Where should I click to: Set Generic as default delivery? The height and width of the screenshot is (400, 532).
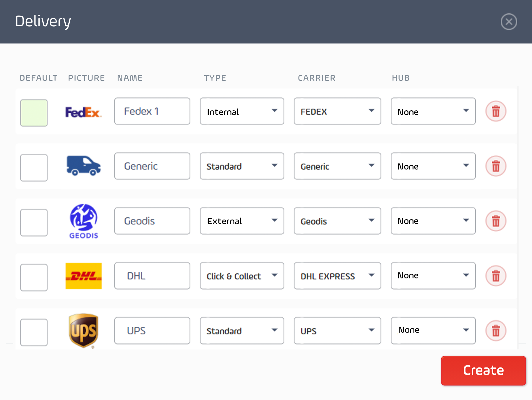[x=34, y=167]
